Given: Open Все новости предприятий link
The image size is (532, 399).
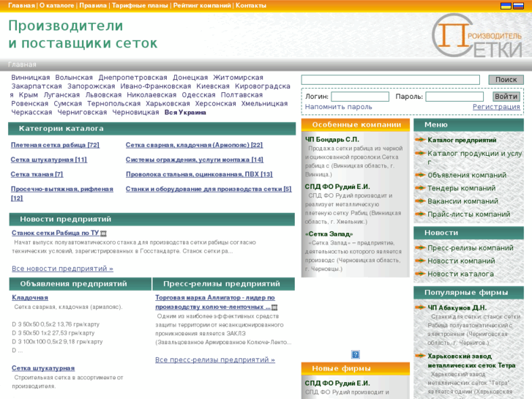Looking at the screenshot, I should click(x=62, y=269).
